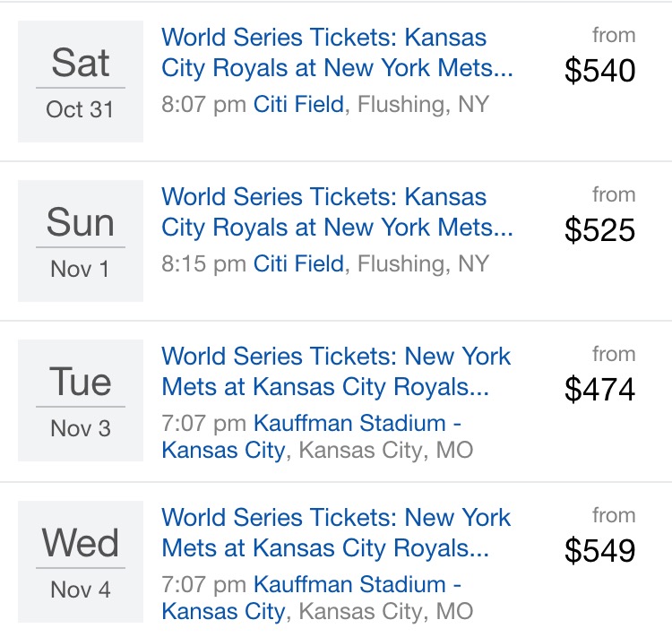Open the Tuesday Mets at Royals ticket link
672x637 pixels.
coord(336,372)
